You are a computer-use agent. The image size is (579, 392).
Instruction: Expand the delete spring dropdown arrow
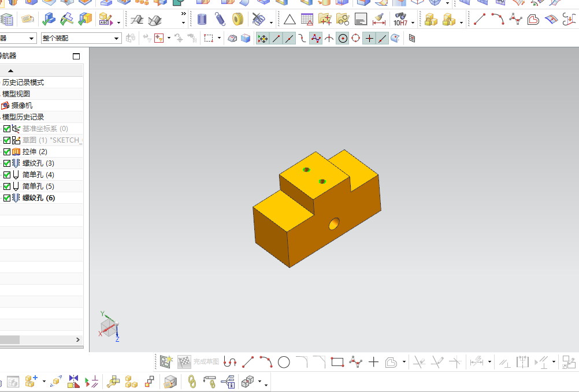point(271,23)
